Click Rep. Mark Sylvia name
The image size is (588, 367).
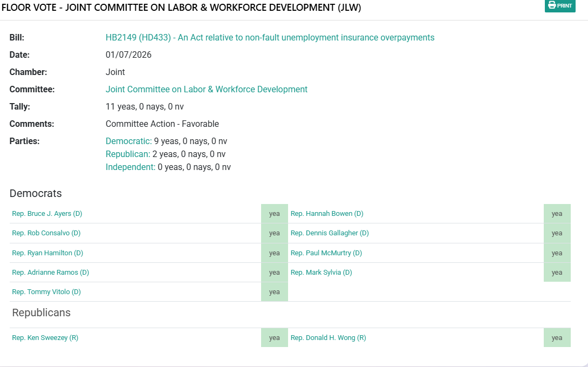pyautogui.click(x=321, y=273)
